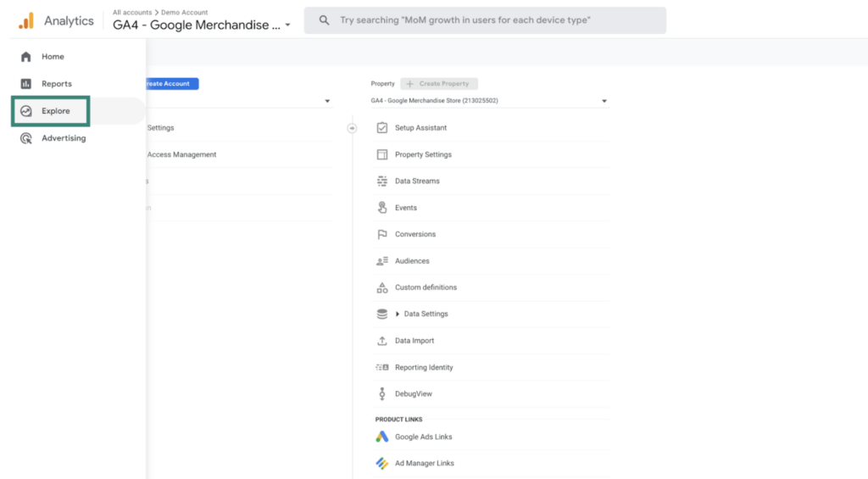The height and width of the screenshot is (479, 868).
Task: Open the Reports navigation item
Action: (57, 84)
